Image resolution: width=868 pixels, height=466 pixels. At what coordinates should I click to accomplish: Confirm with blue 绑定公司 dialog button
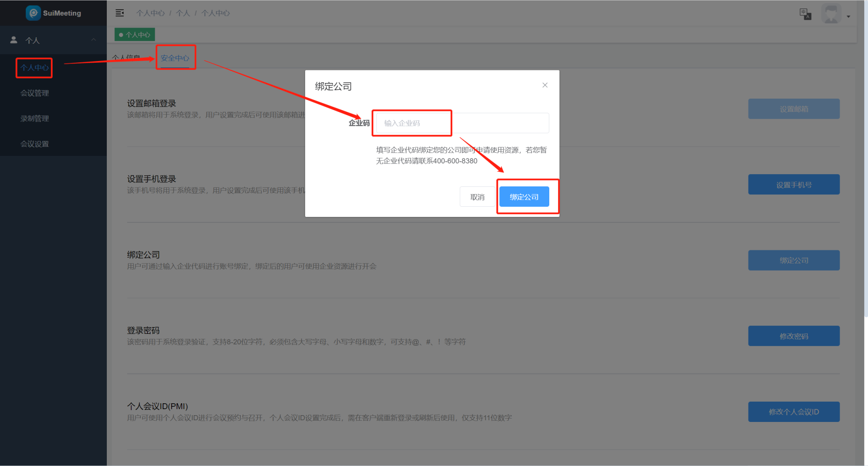point(524,197)
